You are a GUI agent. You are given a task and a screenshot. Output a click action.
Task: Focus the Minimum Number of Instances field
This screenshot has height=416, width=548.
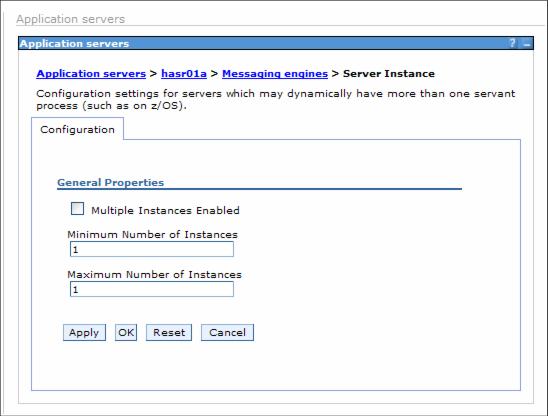(x=152, y=249)
